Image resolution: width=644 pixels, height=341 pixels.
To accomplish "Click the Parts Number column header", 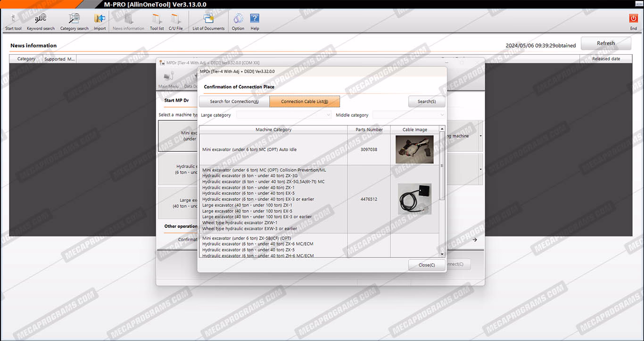I will pos(369,130).
